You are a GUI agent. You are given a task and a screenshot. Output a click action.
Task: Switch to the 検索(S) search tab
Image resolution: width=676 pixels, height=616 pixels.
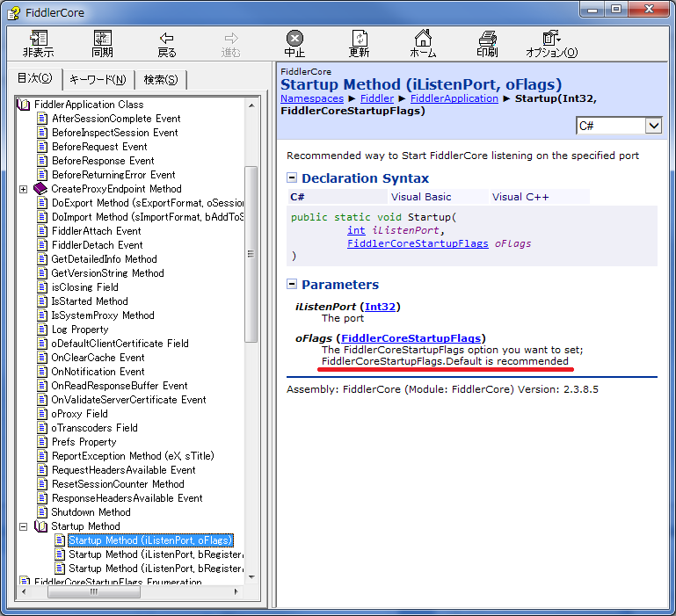[x=160, y=80]
